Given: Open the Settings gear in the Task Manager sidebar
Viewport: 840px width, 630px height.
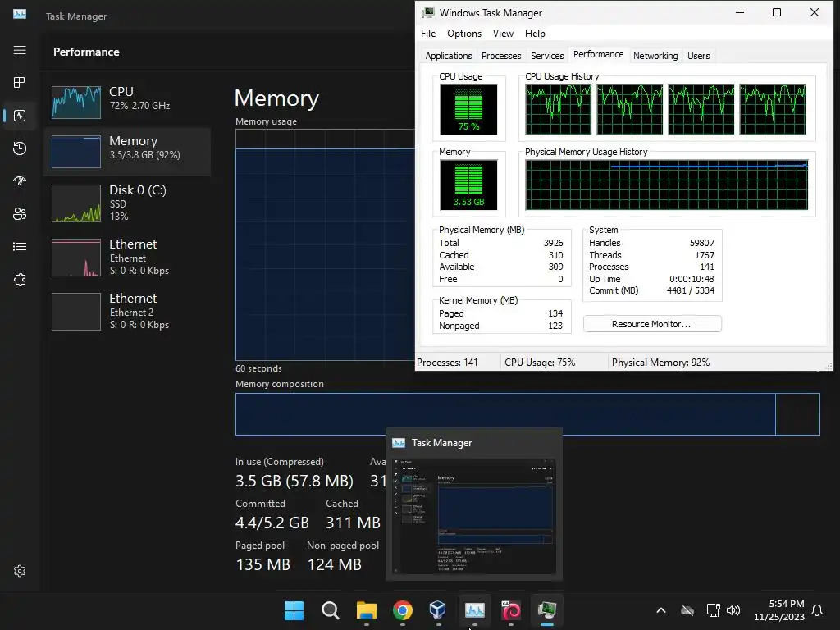Looking at the screenshot, I should [x=20, y=571].
